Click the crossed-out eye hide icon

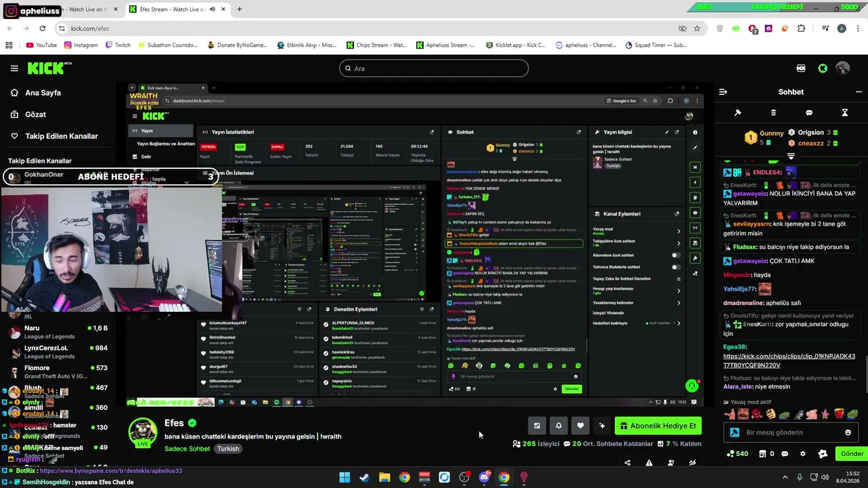coord(692,464)
